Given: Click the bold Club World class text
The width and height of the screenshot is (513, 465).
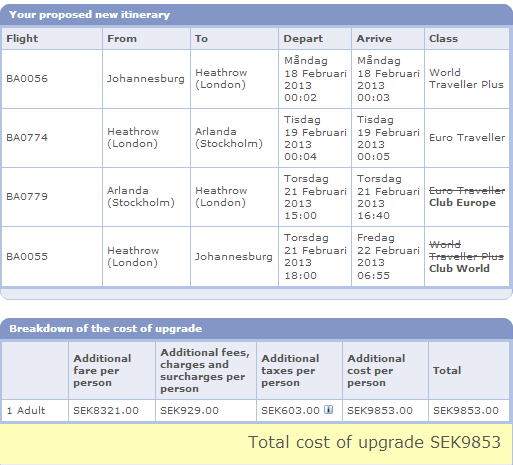Looking at the screenshot, I should (459, 268).
